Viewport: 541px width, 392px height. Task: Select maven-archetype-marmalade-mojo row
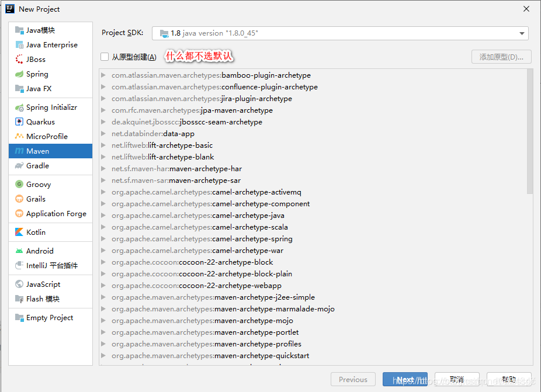tap(313, 309)
